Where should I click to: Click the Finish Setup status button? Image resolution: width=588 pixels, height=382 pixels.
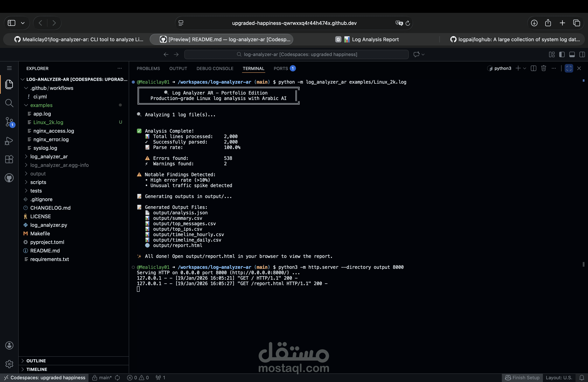click(x=522, y=378)
